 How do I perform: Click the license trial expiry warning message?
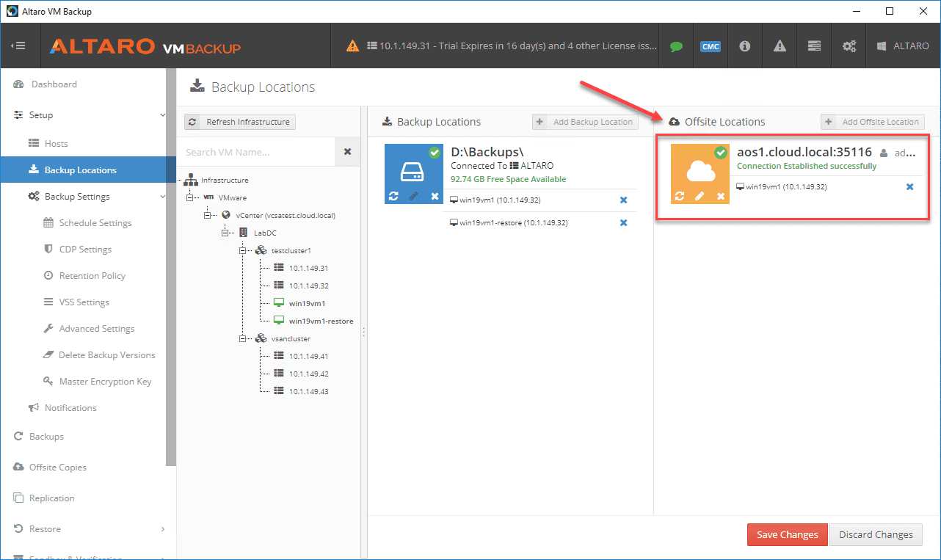[x=502, y=46]
